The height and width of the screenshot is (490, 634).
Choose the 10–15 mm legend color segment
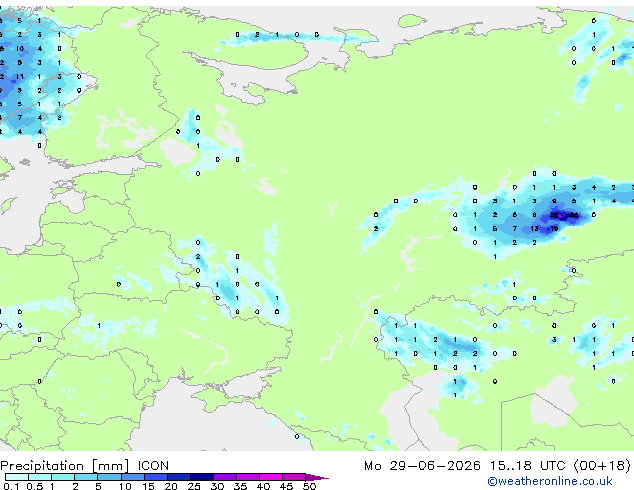(x=132, y=477)
